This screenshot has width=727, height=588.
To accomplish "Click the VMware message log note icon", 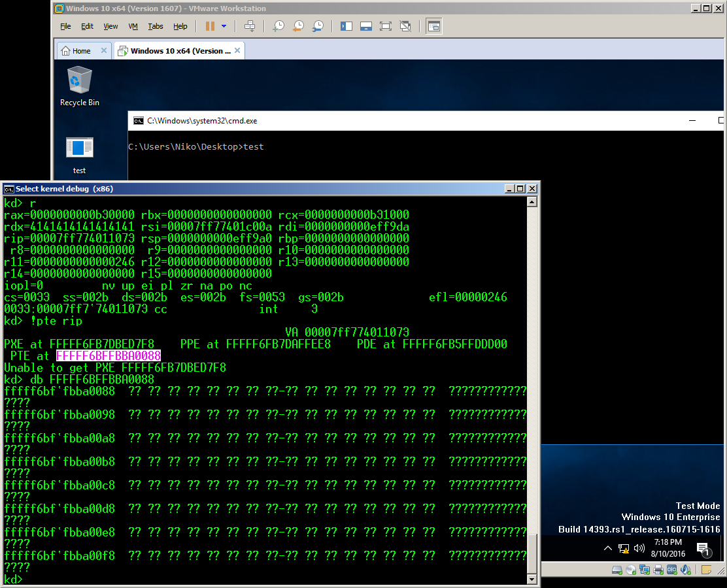I will 706,570.
